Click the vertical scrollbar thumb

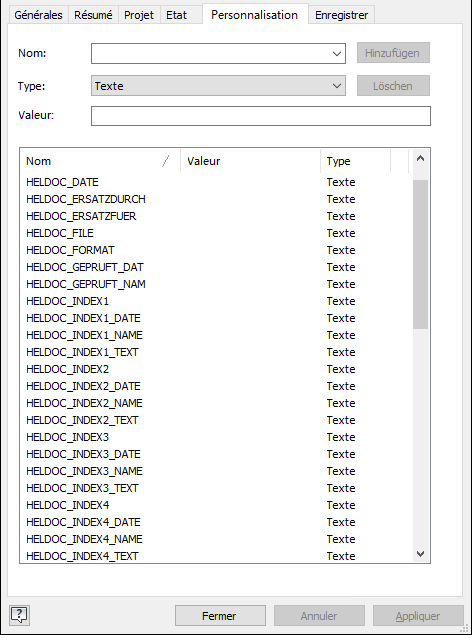point(420,254)
